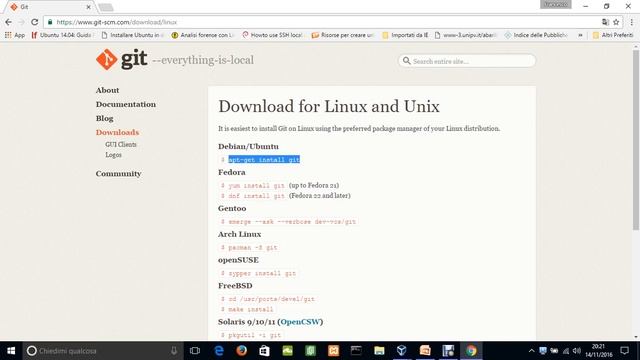Click the git logo in page header
The image size is (640, 360).
122,60
